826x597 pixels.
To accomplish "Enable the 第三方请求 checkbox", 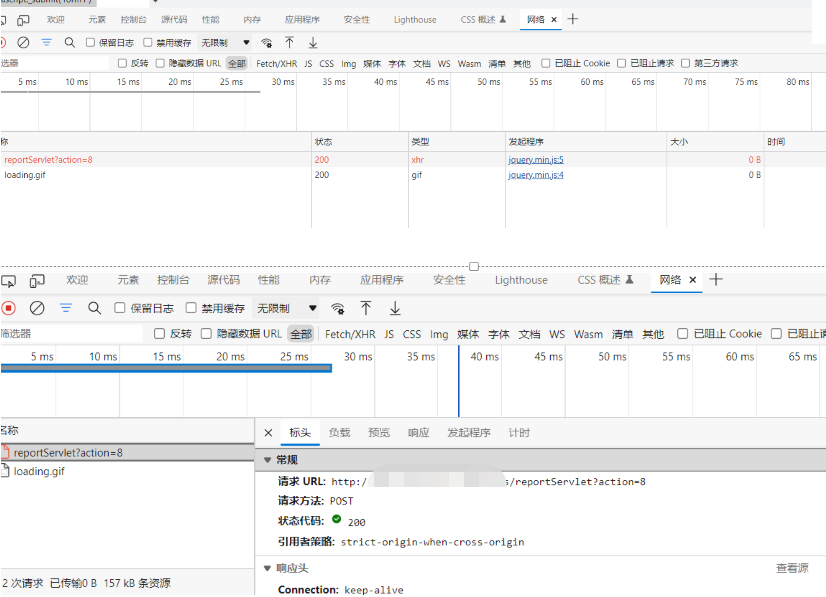I will coord(686,63).
